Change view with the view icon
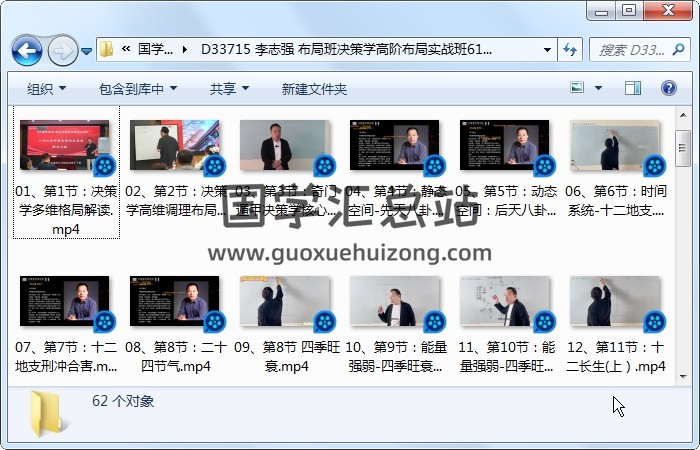The width and height of the screenshot is (700, 450). point(577,88)
